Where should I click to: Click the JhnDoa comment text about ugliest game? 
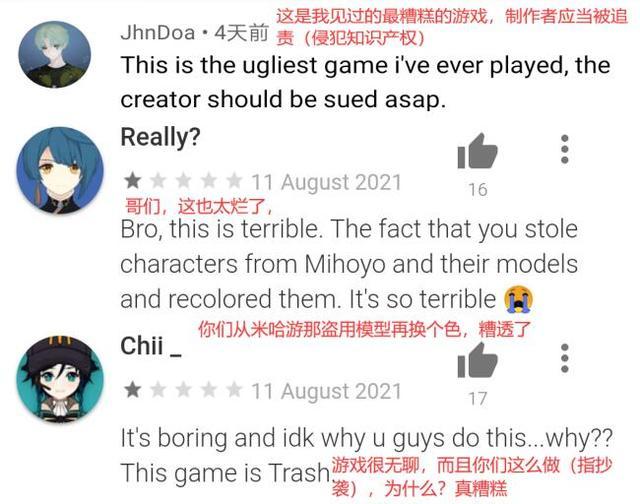pyautogui.click(x=365, y=82)
